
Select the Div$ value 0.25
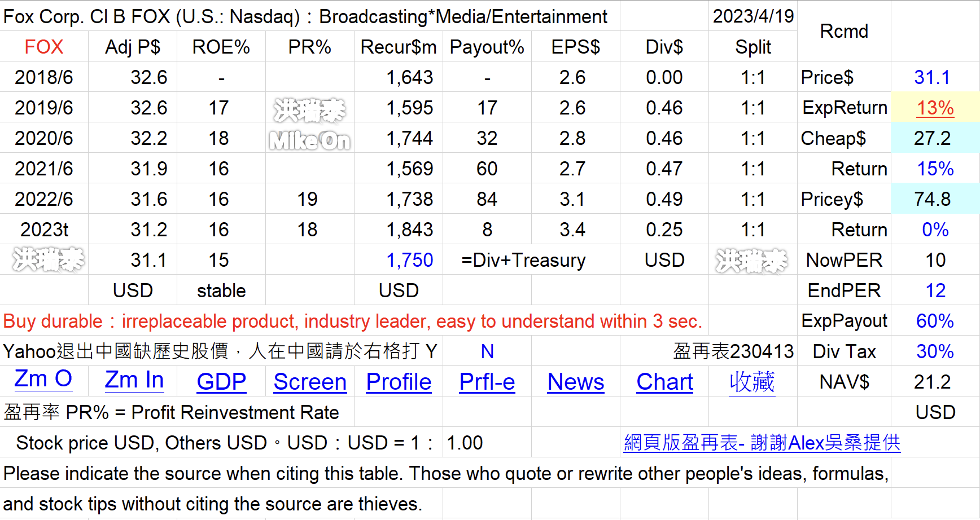point(664,230)
